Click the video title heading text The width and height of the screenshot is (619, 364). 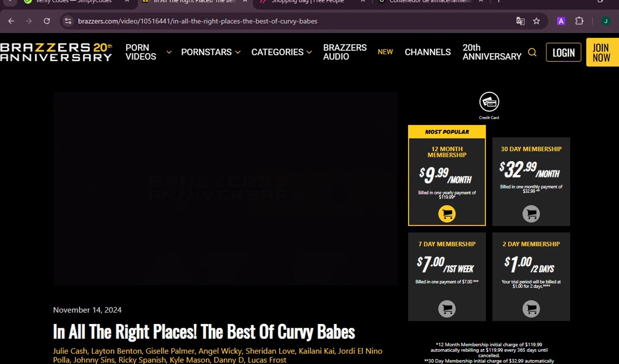(204, 332)
